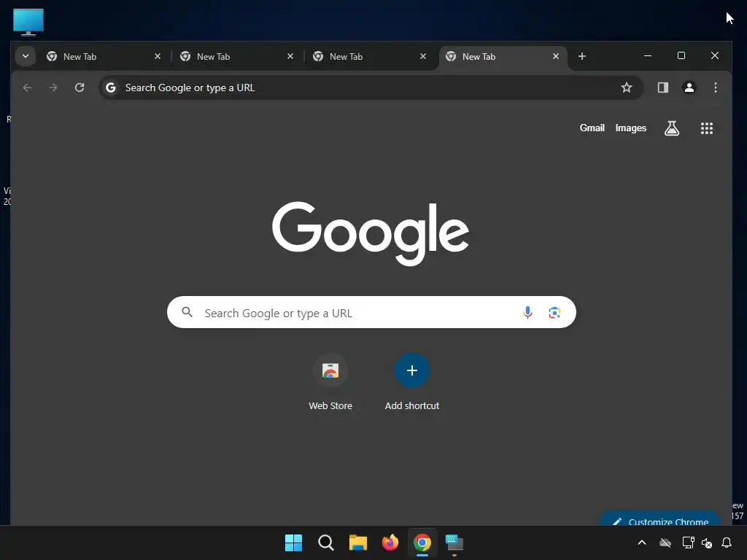
Task: Start voice search with microphone icon
Action: pyautogui.click(x=527, y=312)
